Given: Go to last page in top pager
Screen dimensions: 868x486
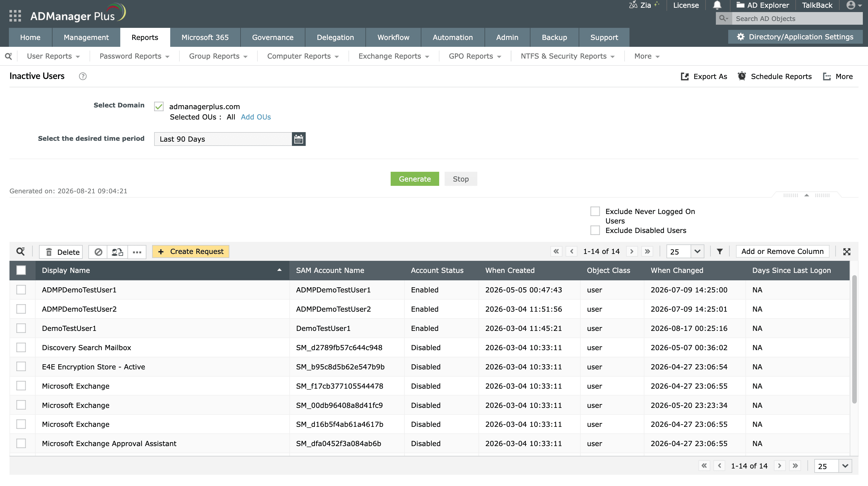Looking at the screenshot, I should coord(647,252).
